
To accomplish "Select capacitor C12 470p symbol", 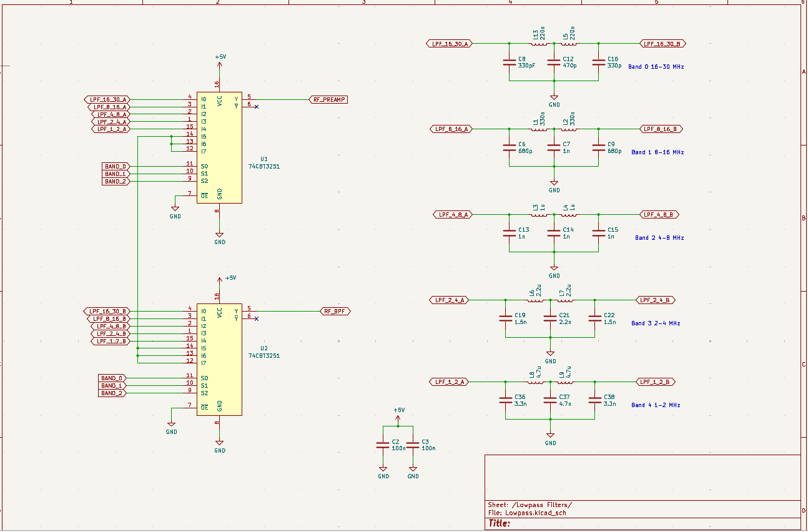I will [554, 62].
